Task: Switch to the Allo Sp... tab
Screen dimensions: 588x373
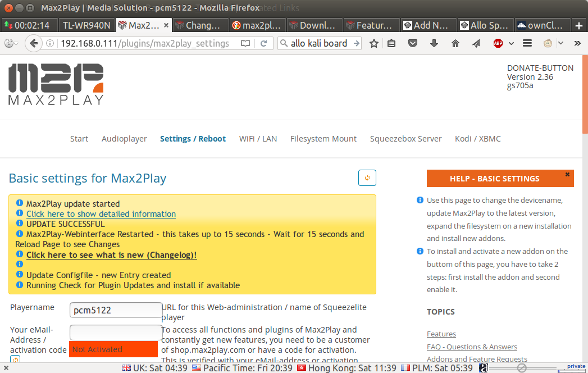Action: tap(485, 25)
